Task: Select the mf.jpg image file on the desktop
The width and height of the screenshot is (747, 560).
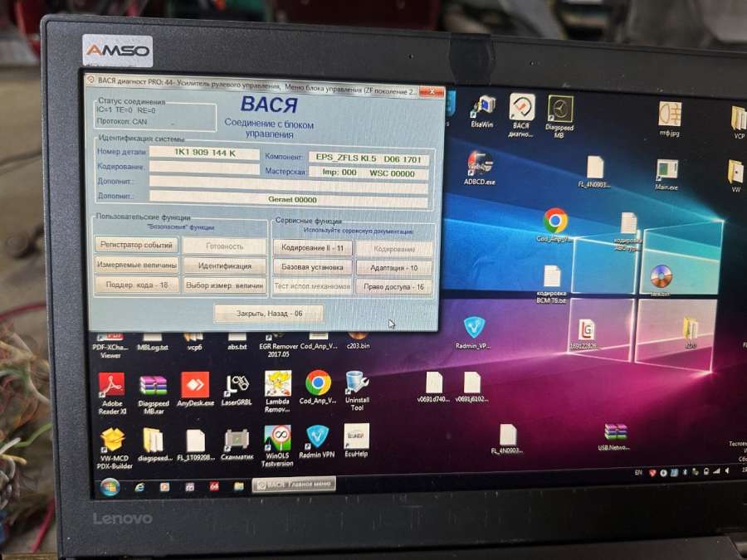Action: tap(669, 119)
